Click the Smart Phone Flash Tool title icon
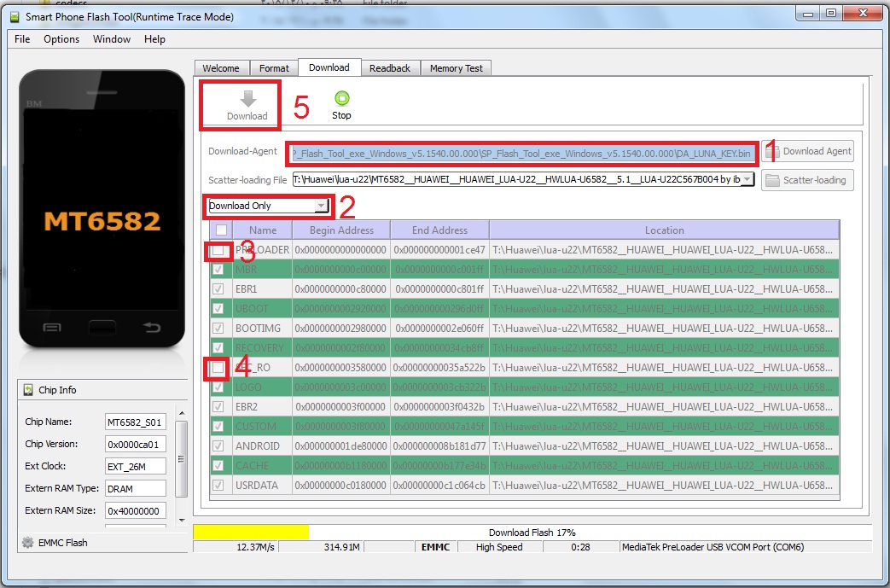 tap(15, 16)
